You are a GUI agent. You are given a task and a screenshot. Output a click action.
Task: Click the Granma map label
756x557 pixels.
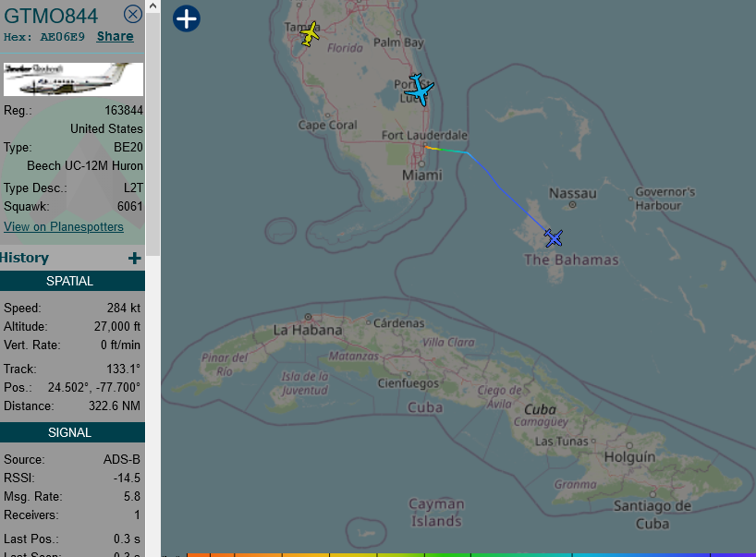pyautogui.click(x=575, y=484)
